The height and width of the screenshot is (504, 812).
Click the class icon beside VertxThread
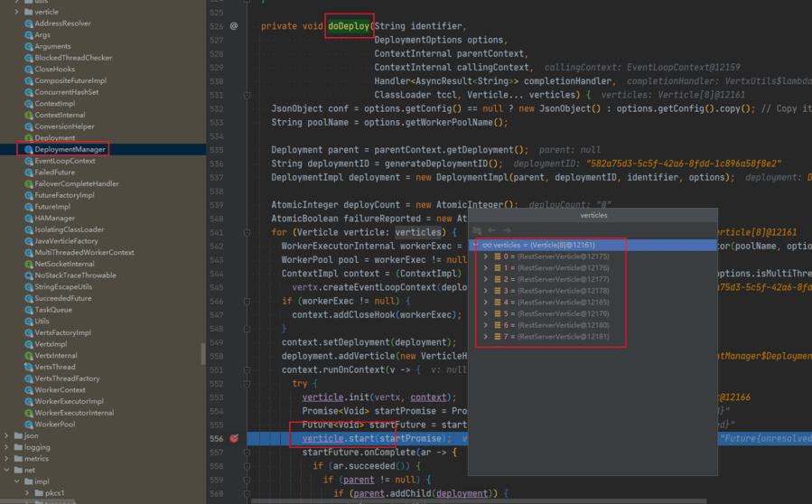(x=29, y=367)
